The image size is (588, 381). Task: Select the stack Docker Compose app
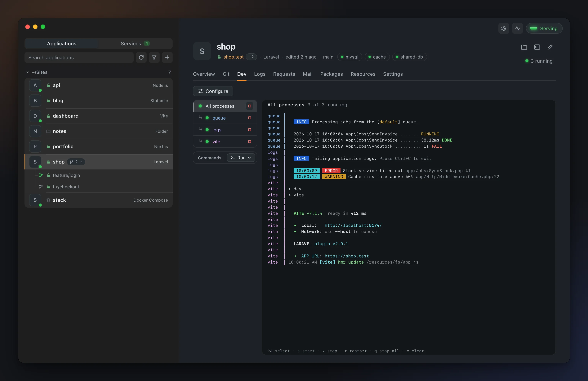[x=99, y=200]
